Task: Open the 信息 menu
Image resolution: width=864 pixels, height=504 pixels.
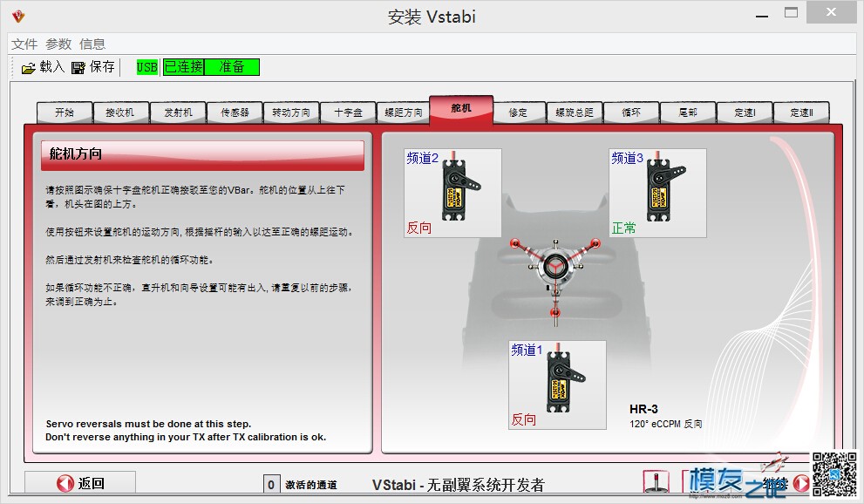Action: coord(92,44)
